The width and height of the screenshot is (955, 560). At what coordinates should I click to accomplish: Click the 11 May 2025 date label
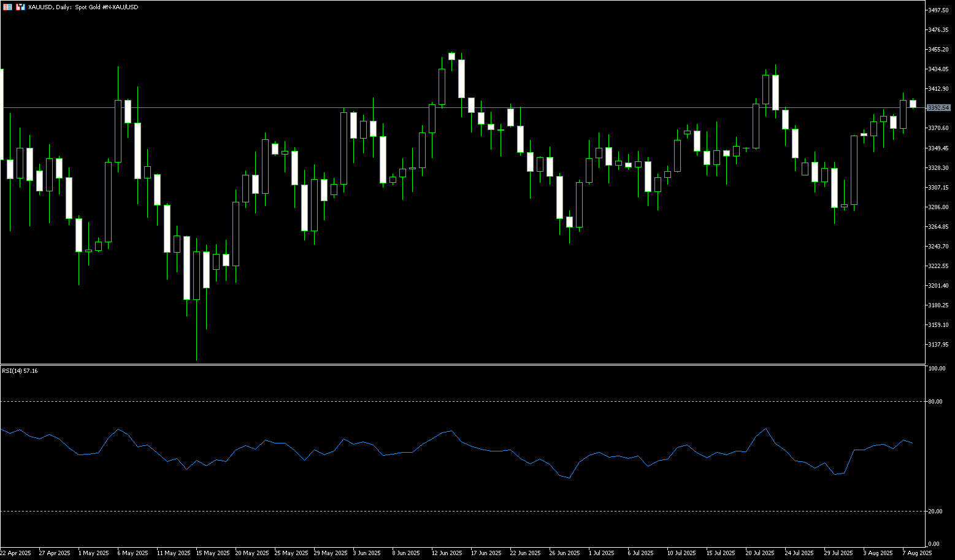(x=172, y=553)
